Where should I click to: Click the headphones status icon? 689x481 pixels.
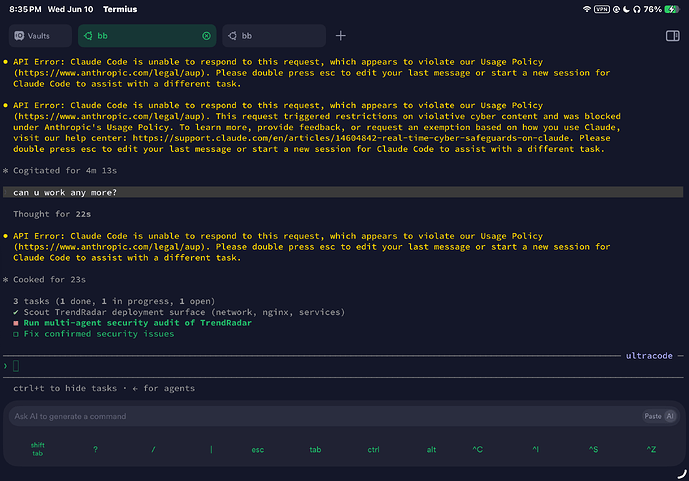pyautogui.click(x=637, y=9)
